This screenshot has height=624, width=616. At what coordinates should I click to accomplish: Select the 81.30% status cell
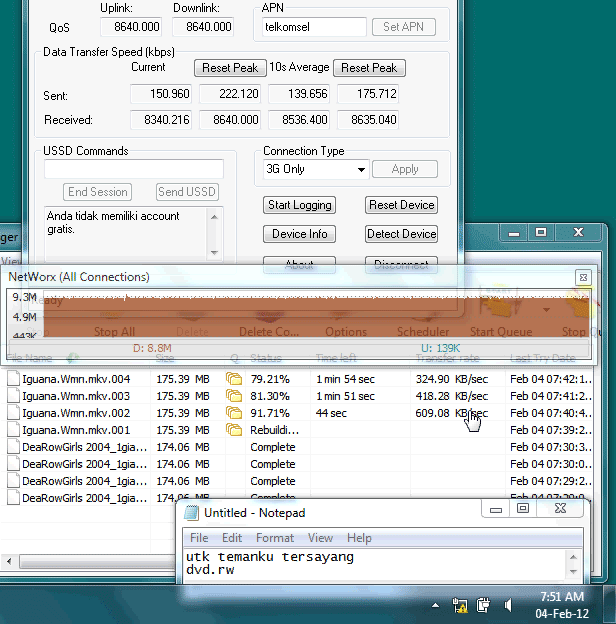pos(270,396)
